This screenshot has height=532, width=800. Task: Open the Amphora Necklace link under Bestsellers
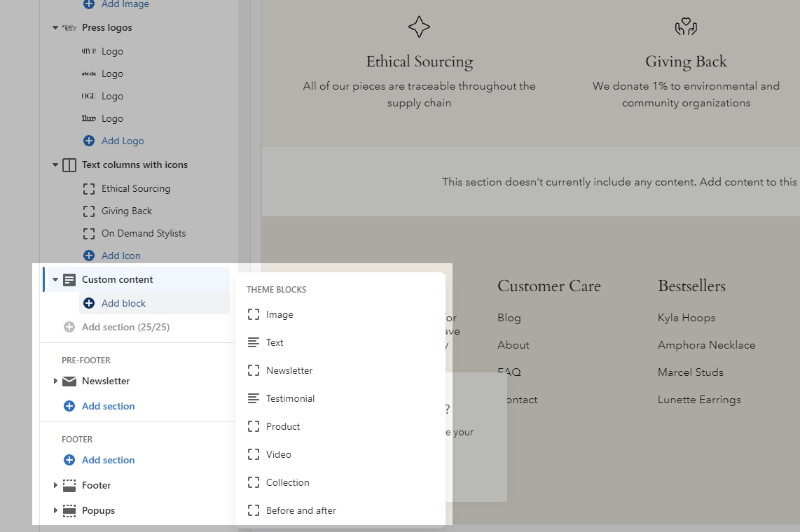pos(706,345)
